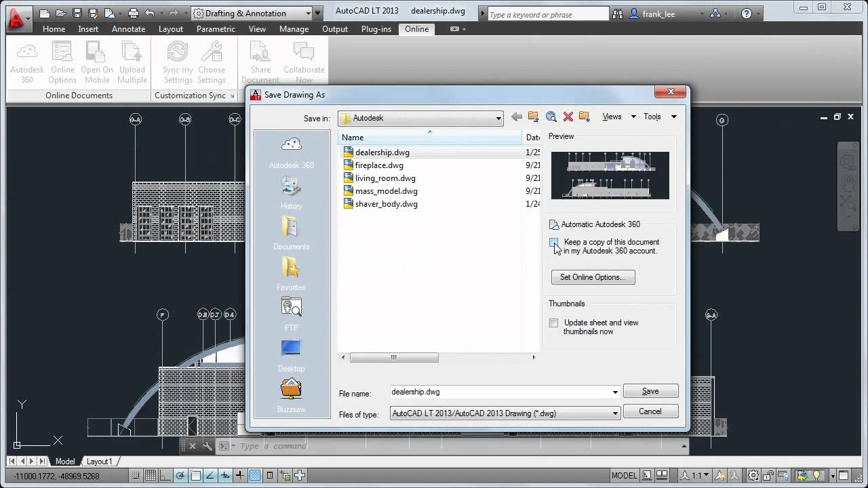Open the Files of type dropdown
The width and height of the screenshot is (868, 488).
[615, 413]
